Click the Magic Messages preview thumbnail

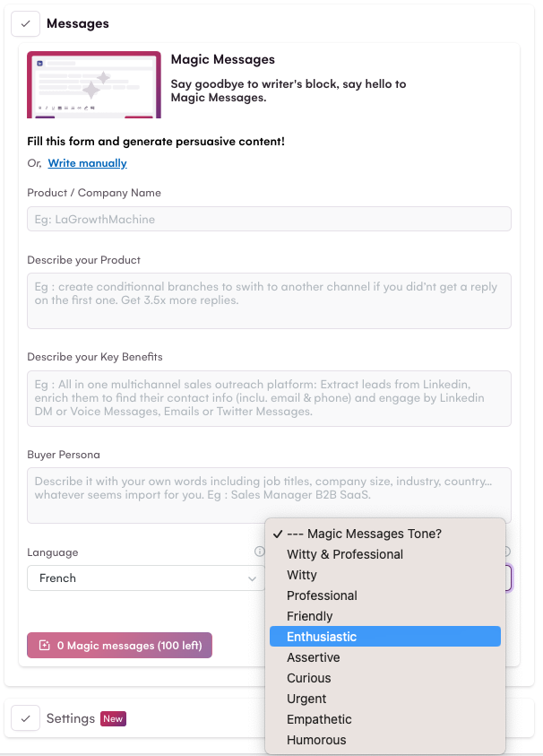[x=94, y=85]
